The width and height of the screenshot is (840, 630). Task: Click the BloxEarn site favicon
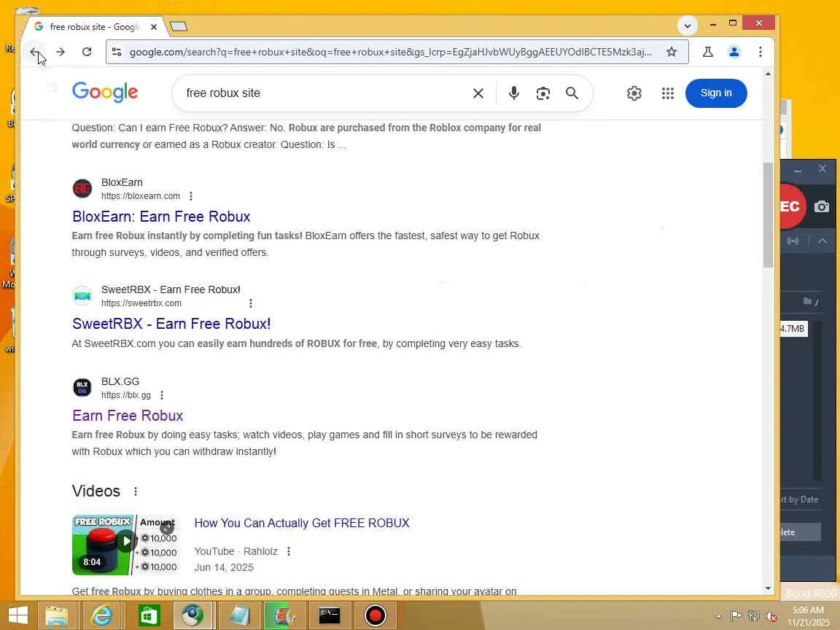(x=82, y=189)
